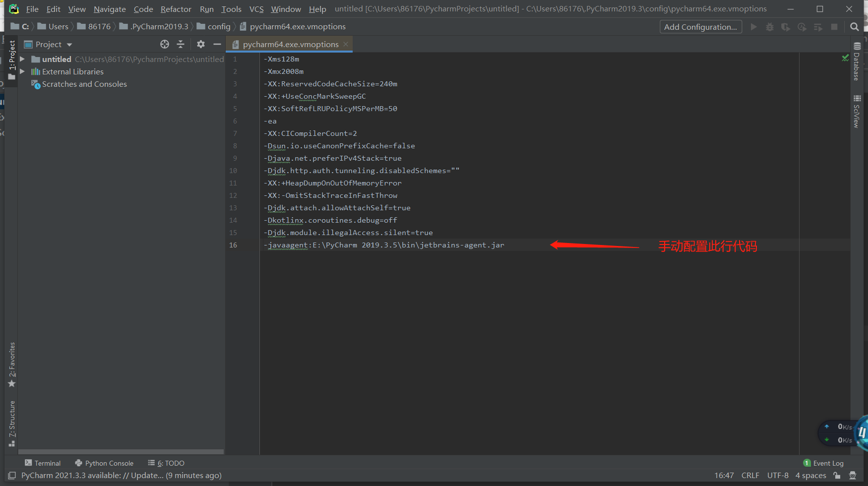Viewport: 868px width, 486px height.
Task: Click the Run play icon in toolbar
Action: 754,27
